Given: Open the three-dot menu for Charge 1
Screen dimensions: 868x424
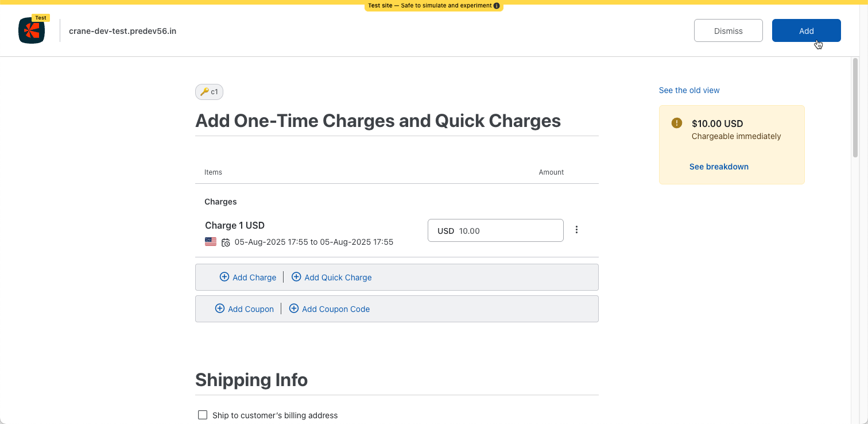Looking at the screenshot, I should pos(576,230).
